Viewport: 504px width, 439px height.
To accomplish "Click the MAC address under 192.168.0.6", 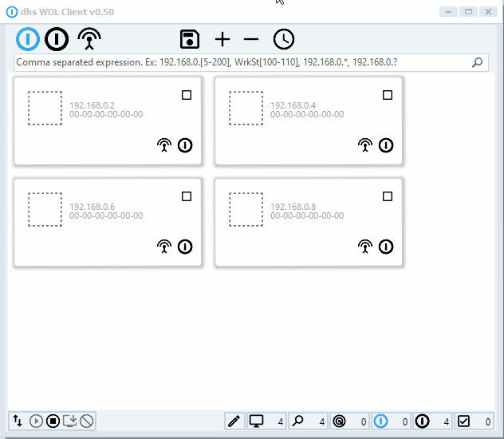I will (x=106, y=216).
